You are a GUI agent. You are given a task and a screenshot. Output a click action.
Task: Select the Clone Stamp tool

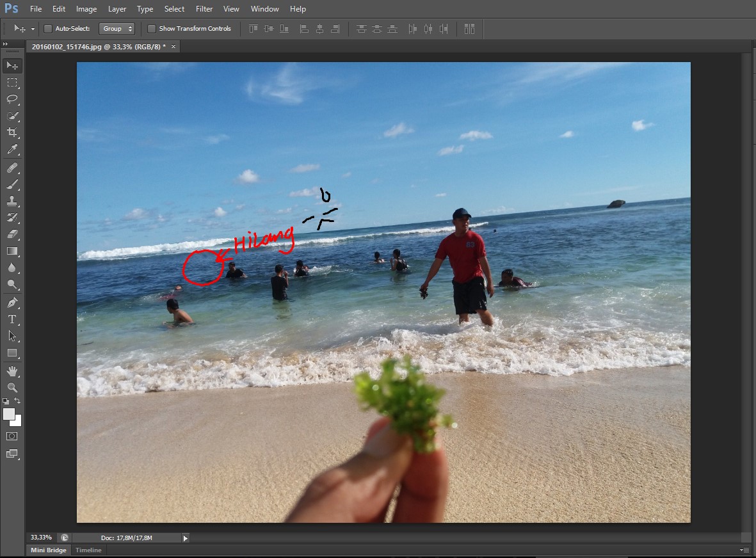12,201
